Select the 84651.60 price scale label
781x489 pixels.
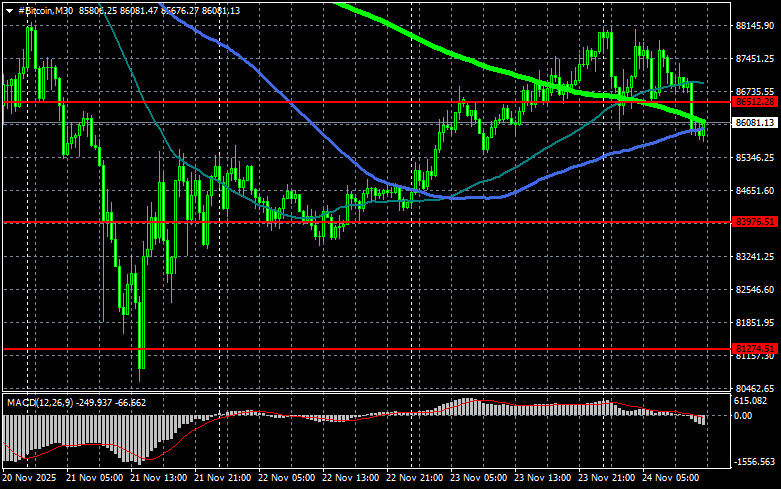click(755, 190)
